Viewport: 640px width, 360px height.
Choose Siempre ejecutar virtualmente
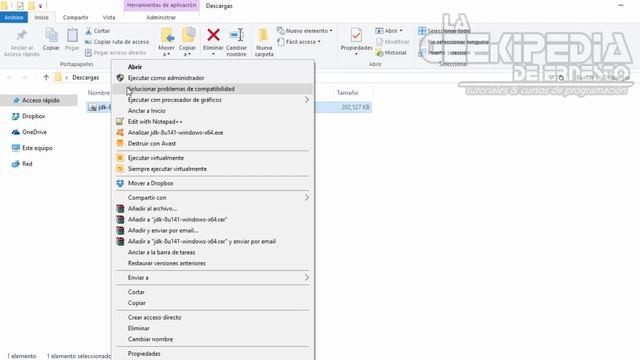tap(213, 169)
